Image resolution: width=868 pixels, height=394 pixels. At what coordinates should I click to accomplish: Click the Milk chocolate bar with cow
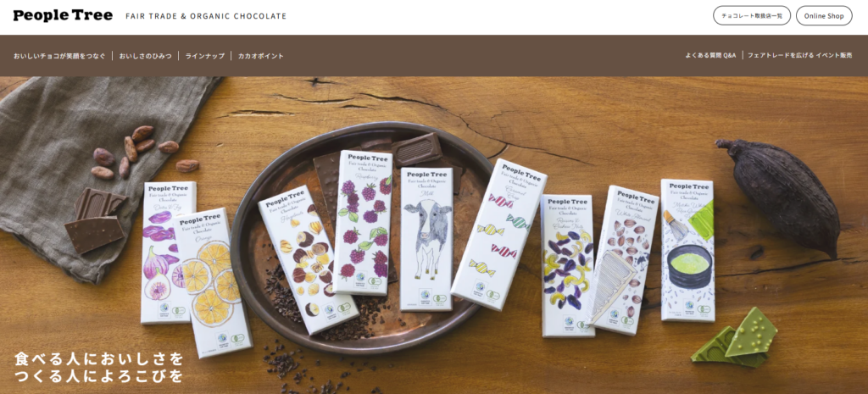tap(426, 239)
